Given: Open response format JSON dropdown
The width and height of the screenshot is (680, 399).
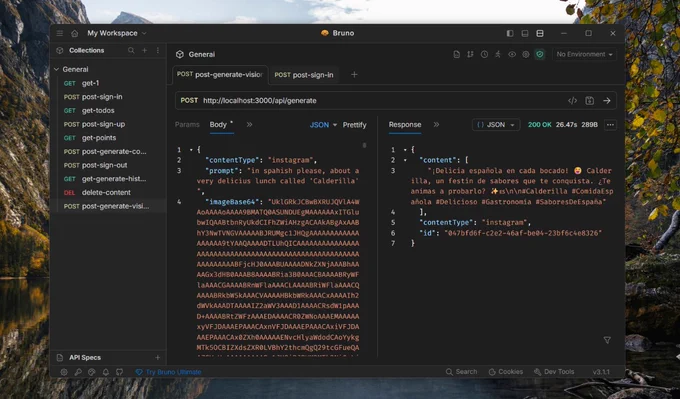Looking at the screenshot, I should tap(496, 125).
